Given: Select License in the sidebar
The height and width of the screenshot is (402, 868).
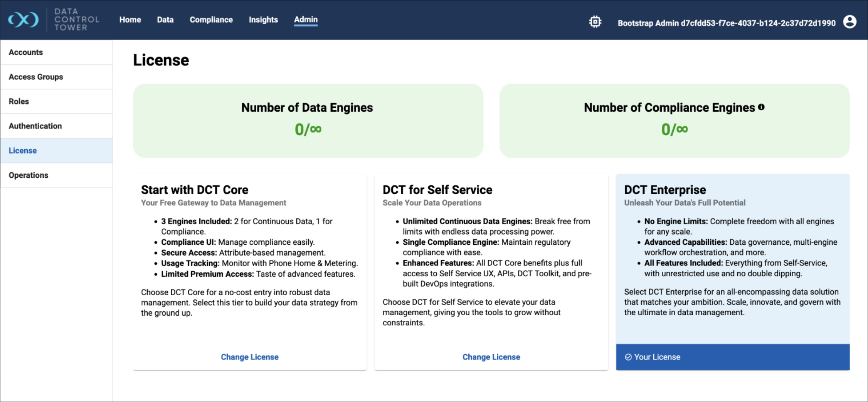Looking at the screenshot, I should (x=23, y=151).
